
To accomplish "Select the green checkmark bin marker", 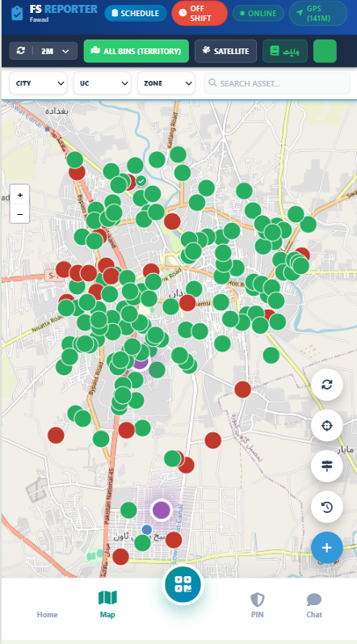I will [x=141, y=181].
